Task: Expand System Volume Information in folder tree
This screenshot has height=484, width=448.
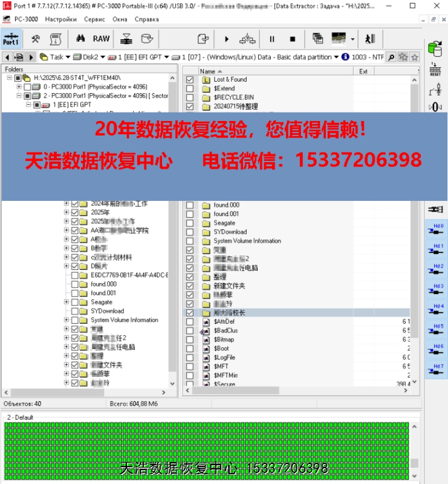Action: tap(67, 320)
